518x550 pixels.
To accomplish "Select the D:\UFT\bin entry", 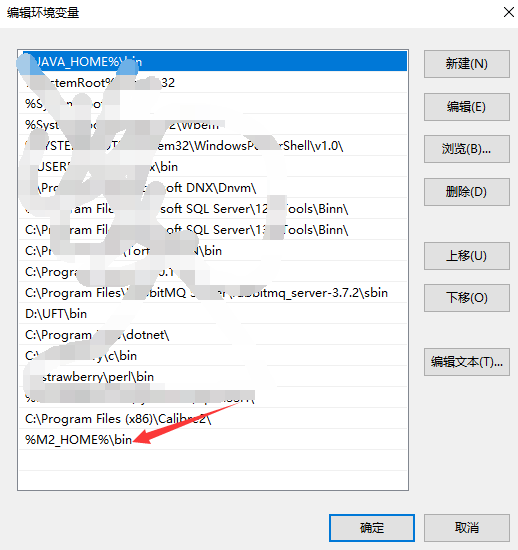I will point(213,314).
